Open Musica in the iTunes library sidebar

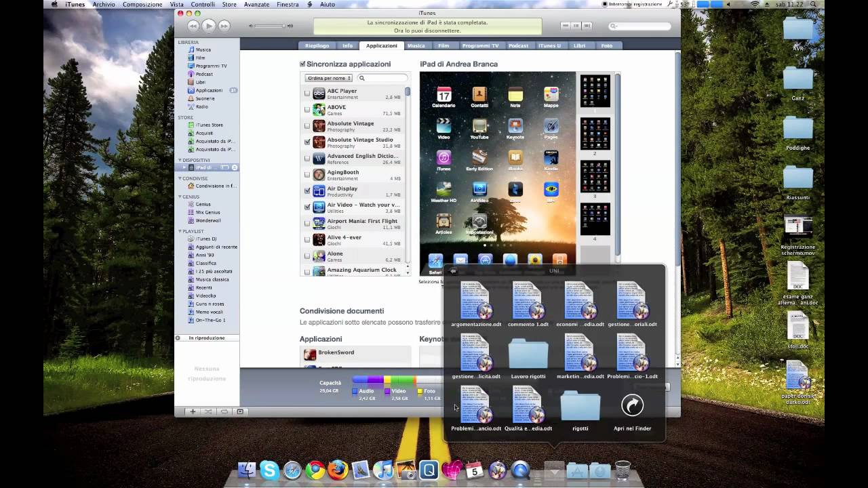(203, 49)
